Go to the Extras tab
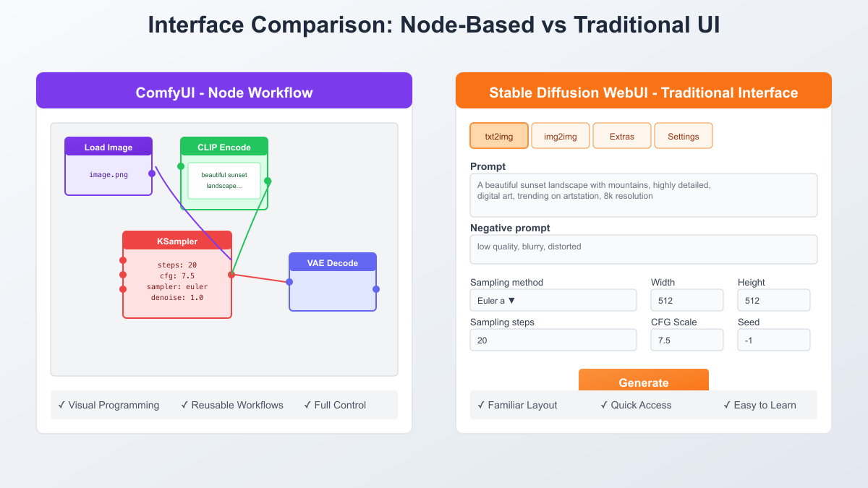This screenshot has width=868, height=488. (x=622, y=136)
